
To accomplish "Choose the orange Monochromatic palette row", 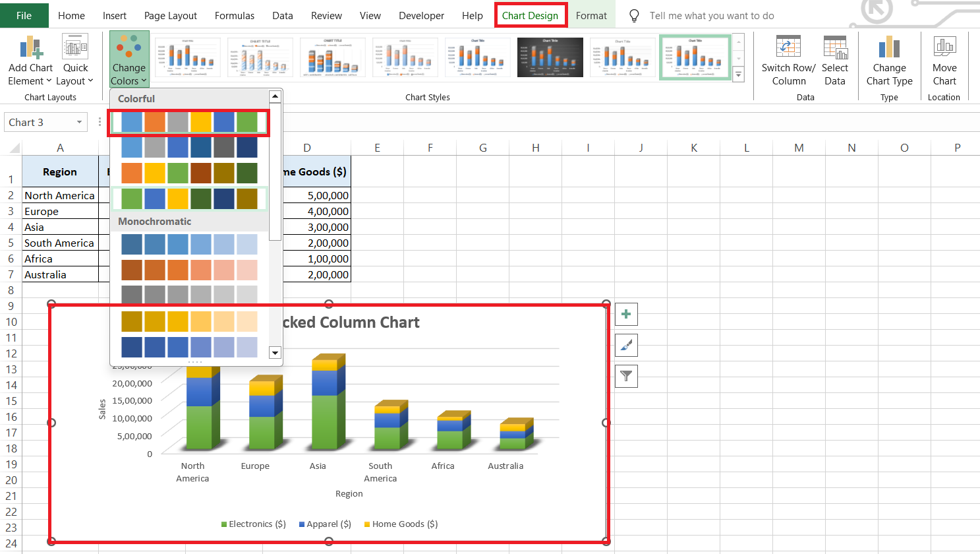I will click(189, 270).
